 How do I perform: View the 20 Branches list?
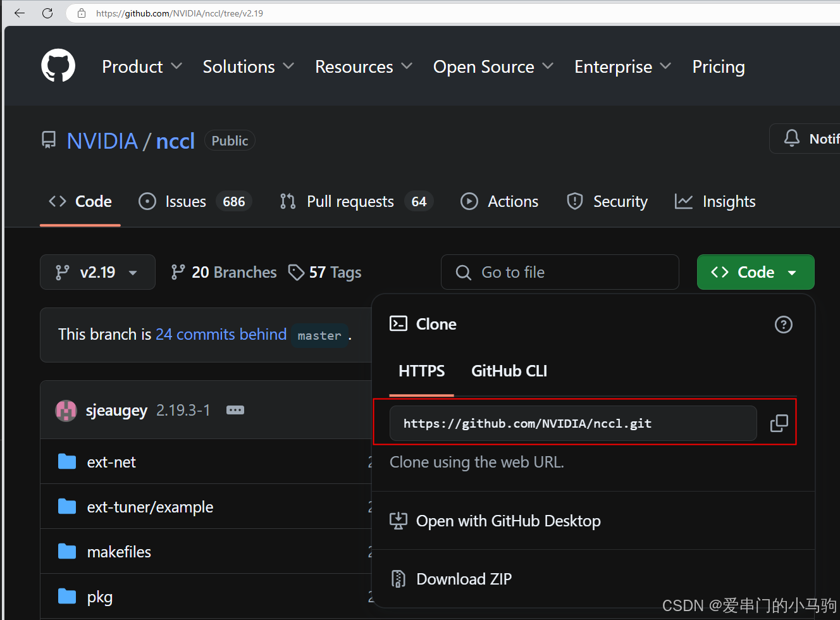pos(224,272)
